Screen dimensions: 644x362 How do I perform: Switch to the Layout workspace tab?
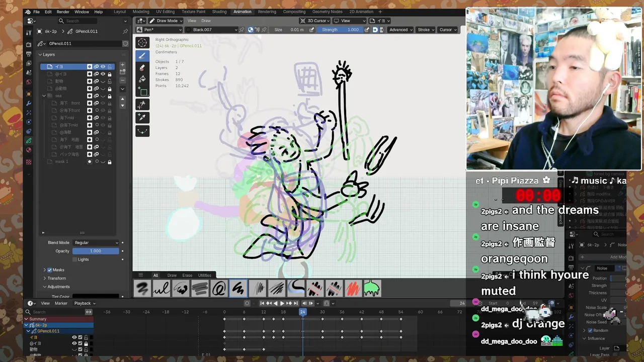pyautogui.click(x=120, y=12)
